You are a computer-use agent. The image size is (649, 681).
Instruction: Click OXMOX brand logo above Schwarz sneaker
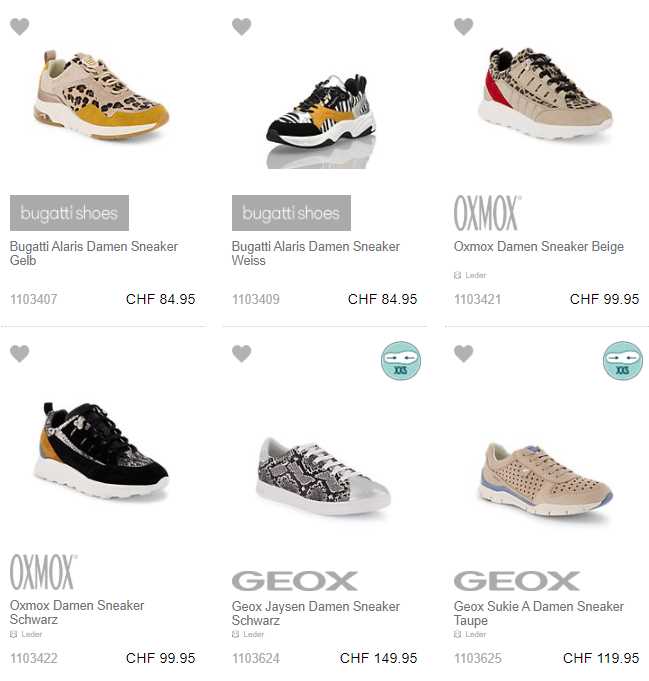43,572
